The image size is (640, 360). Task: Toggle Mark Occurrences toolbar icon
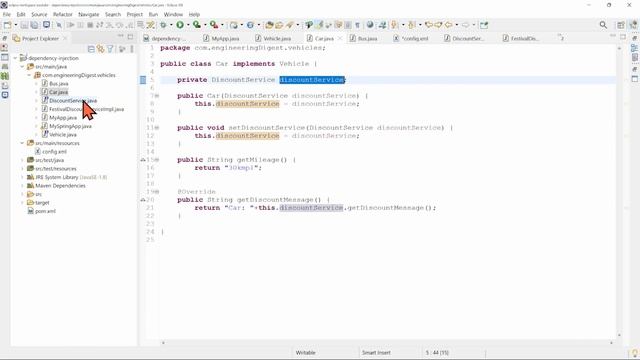point(320,25)
